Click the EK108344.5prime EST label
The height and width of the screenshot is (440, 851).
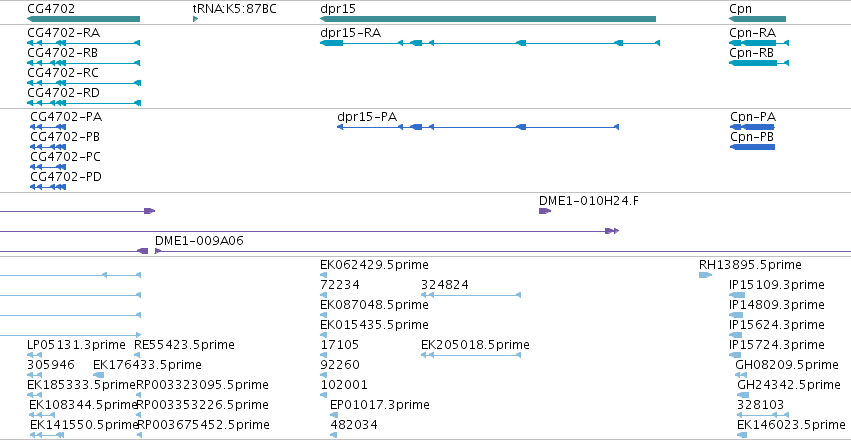tap(84, 405)
